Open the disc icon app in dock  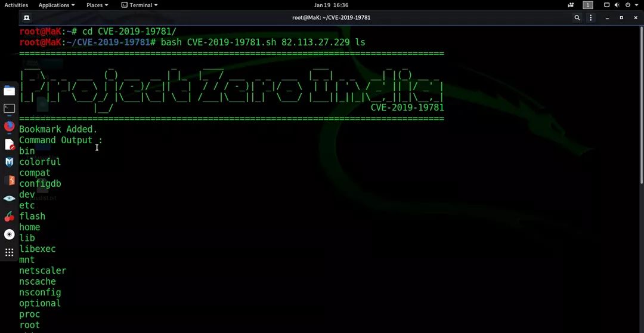coord(10,235)
